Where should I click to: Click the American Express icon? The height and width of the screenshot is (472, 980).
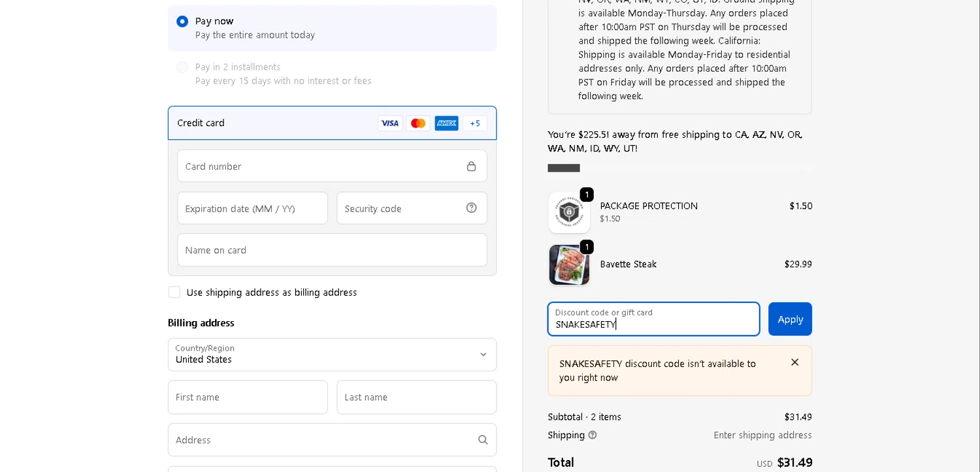coord(446,123)
